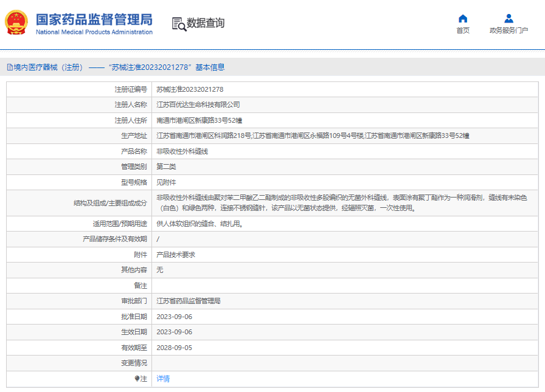545x392 pixels.
Task: Select the 生效日期 label
Action: pyautogui.click(x=134, y=332)
